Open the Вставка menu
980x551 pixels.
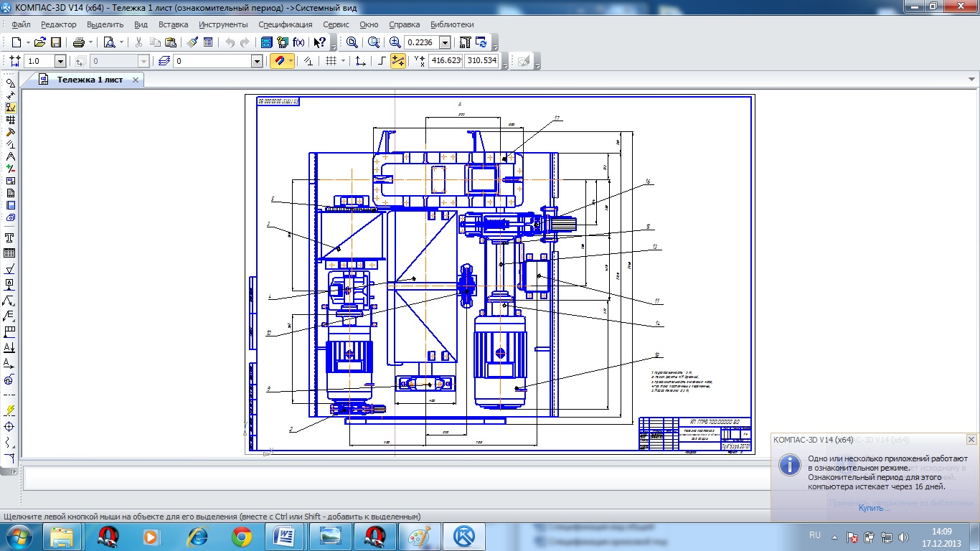coord(174,24)
